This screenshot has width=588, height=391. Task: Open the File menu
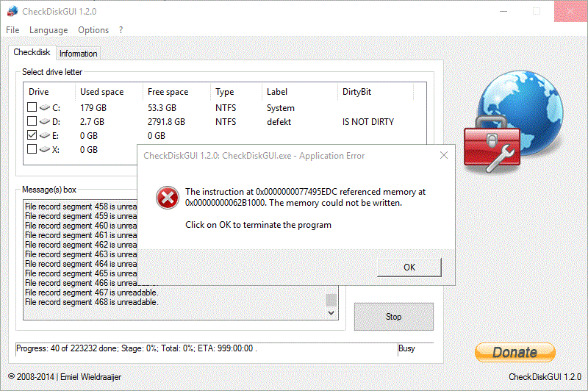click(x=12, y=30)
